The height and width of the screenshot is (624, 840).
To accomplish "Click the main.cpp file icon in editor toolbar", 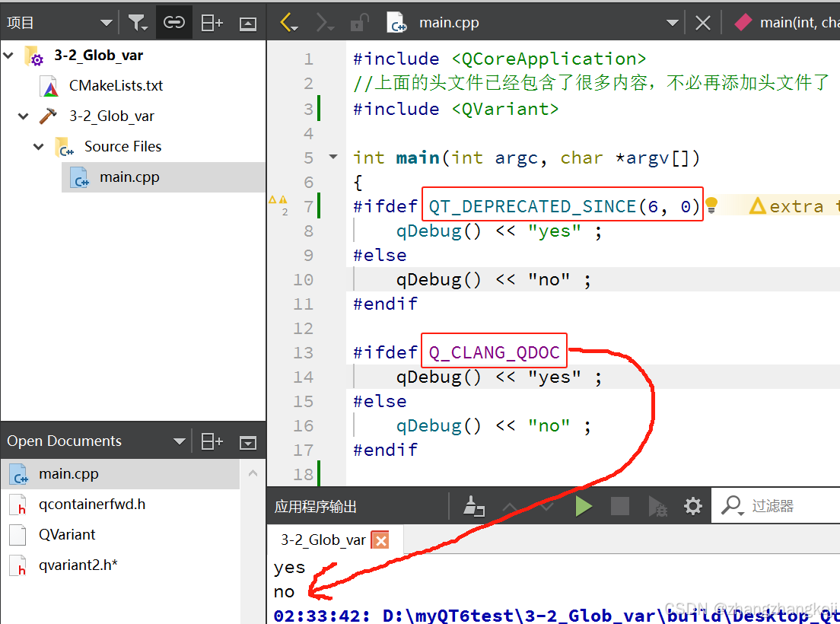I will 396,23.
